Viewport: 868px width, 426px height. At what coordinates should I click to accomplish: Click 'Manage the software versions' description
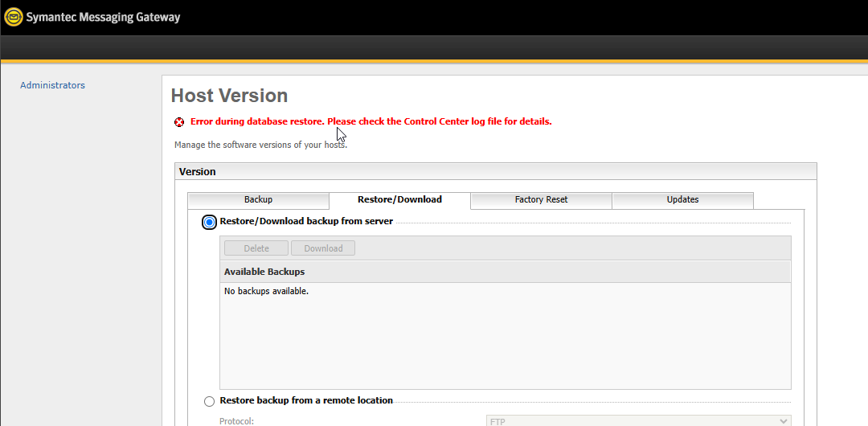click(x=260, y=145)
